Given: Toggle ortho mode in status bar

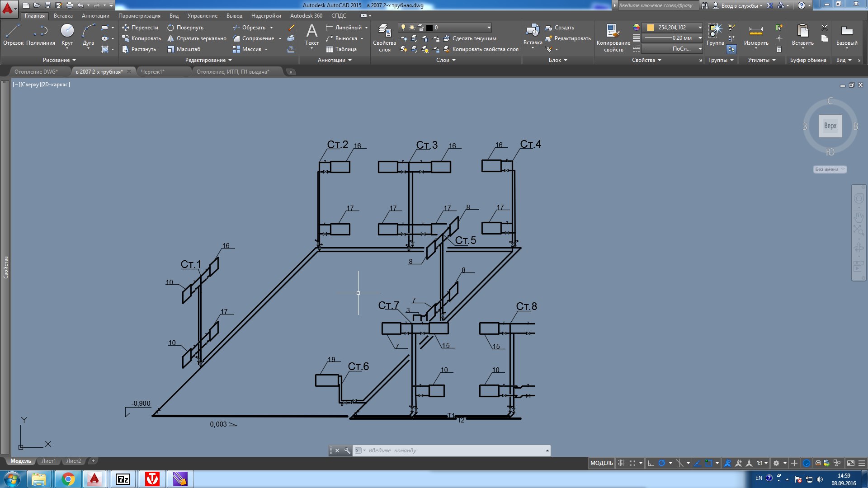Looking at the screenshot, I should pos(651,463).
